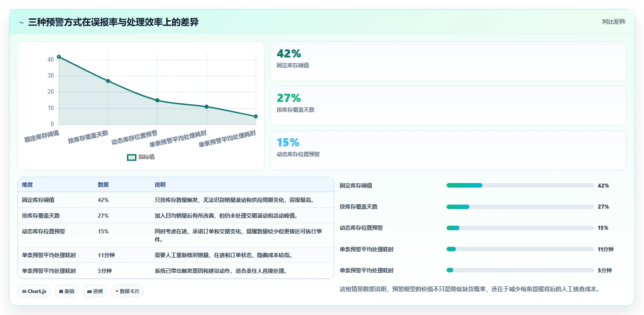Click the 5分钟 value beside the progress bar
The image size is (644, 315).
pos(605,271)
